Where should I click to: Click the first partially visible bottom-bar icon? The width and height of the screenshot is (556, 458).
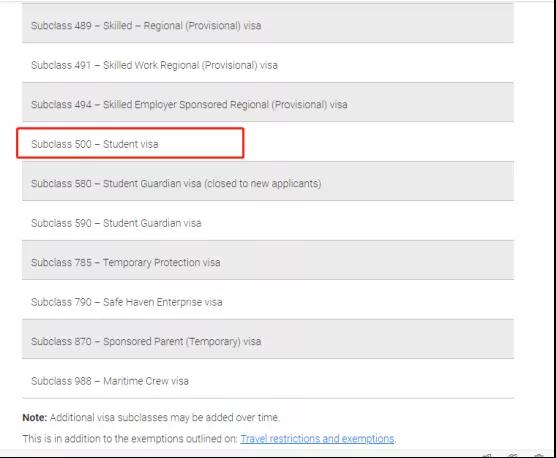(x=487, y=455)
